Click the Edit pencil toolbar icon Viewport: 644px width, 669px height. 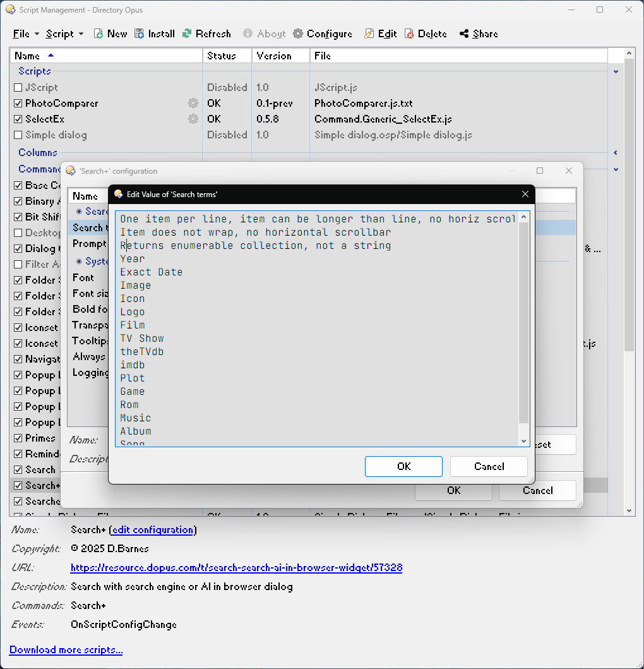tap(369, 34)
